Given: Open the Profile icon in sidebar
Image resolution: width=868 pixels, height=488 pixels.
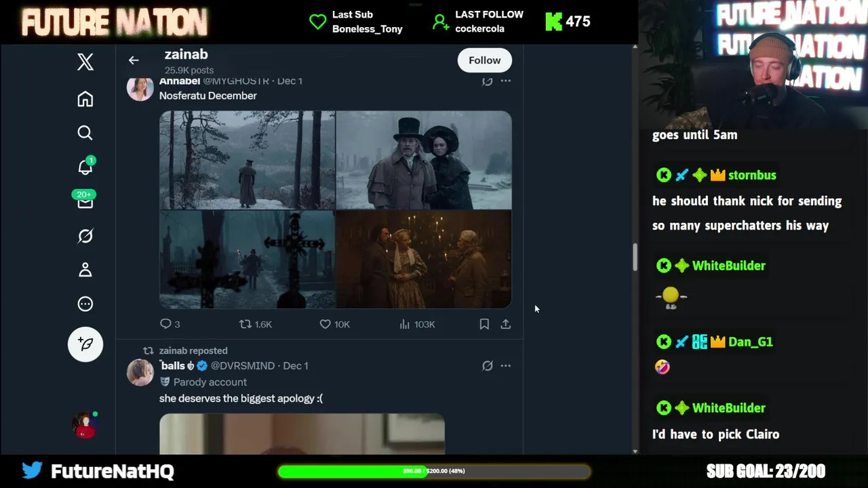Looking at the screenshot, I should [85, 270].
